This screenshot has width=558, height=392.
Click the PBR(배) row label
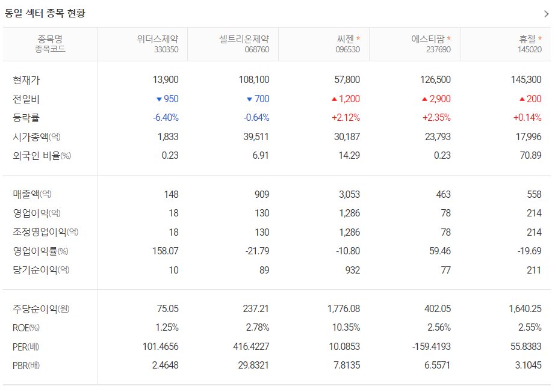[26, 366]
